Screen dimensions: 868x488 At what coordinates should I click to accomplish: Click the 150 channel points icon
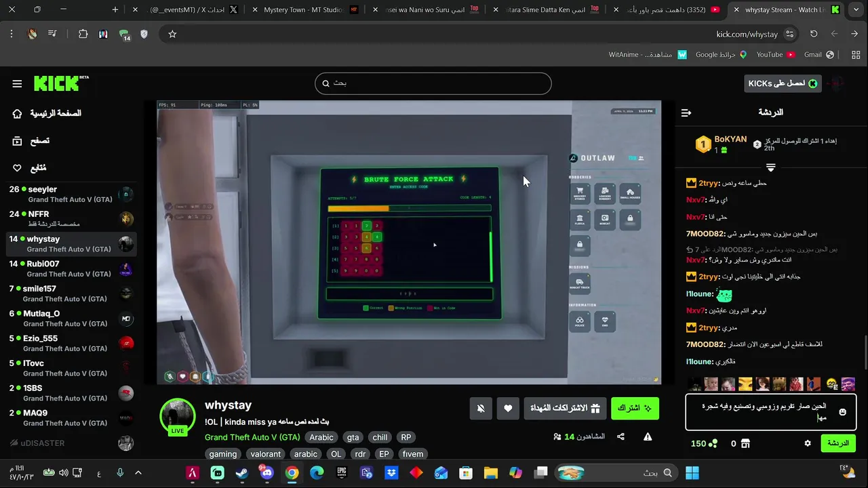[713, 443]
